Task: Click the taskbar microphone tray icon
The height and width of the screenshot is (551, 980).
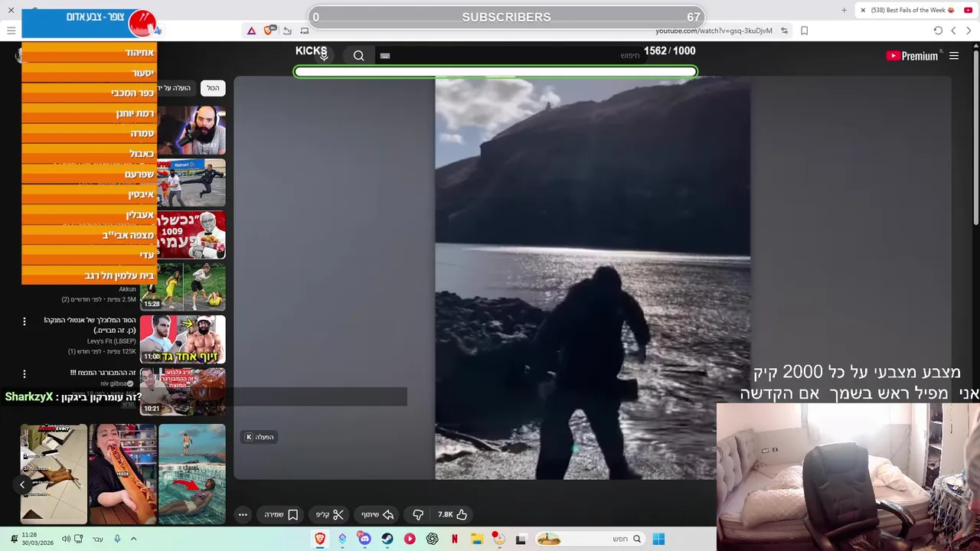Action: 117,539
